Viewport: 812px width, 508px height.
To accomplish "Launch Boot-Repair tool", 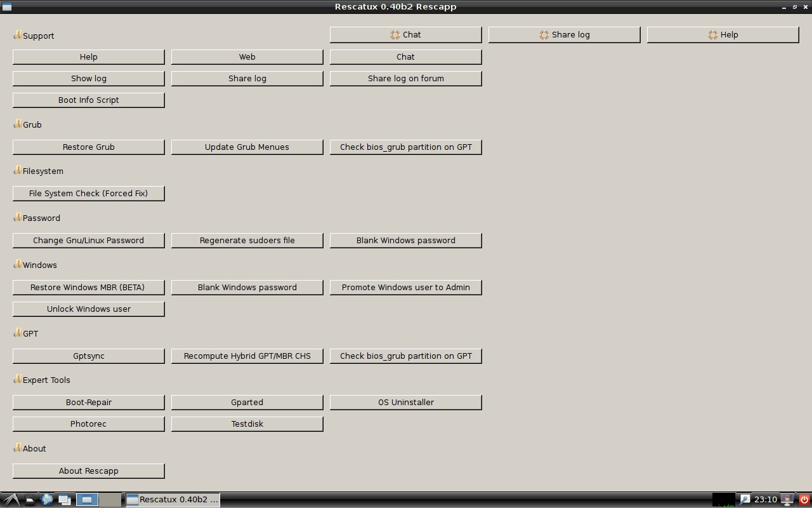I will (x=88, y=403).
